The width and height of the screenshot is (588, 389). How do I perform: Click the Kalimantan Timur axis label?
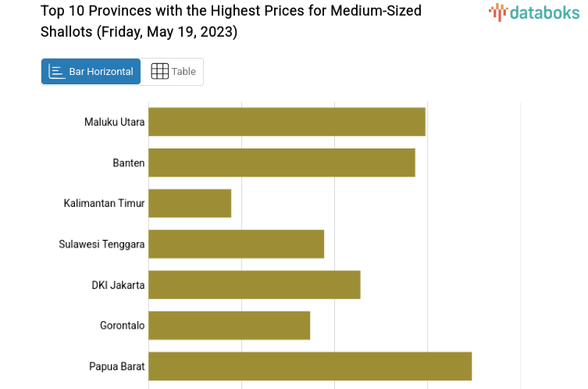[104, 203]
